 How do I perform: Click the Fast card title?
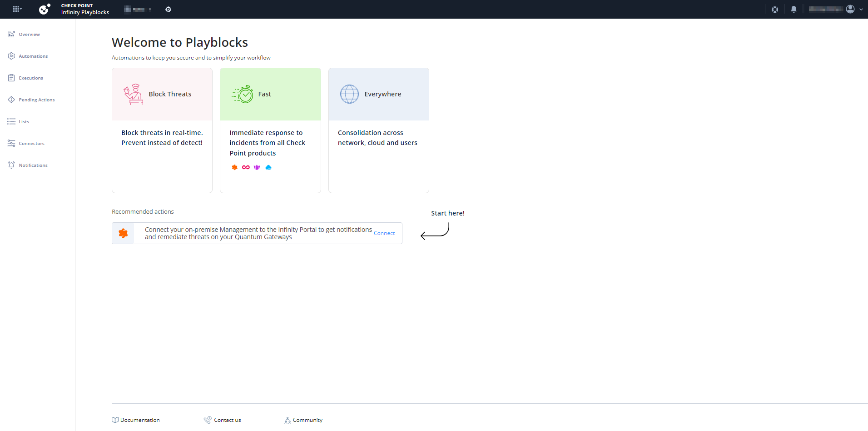coord(264,94)
